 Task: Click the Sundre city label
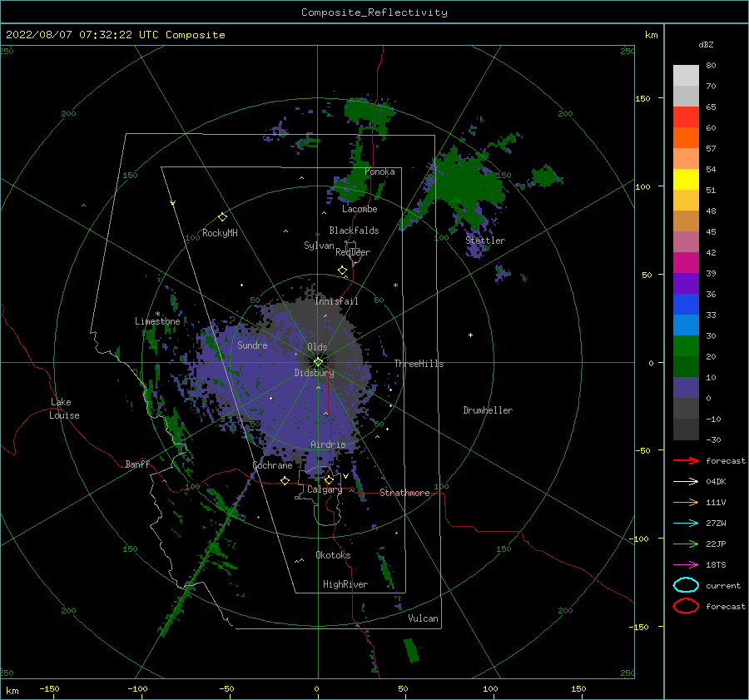click(x=253, y=345)
